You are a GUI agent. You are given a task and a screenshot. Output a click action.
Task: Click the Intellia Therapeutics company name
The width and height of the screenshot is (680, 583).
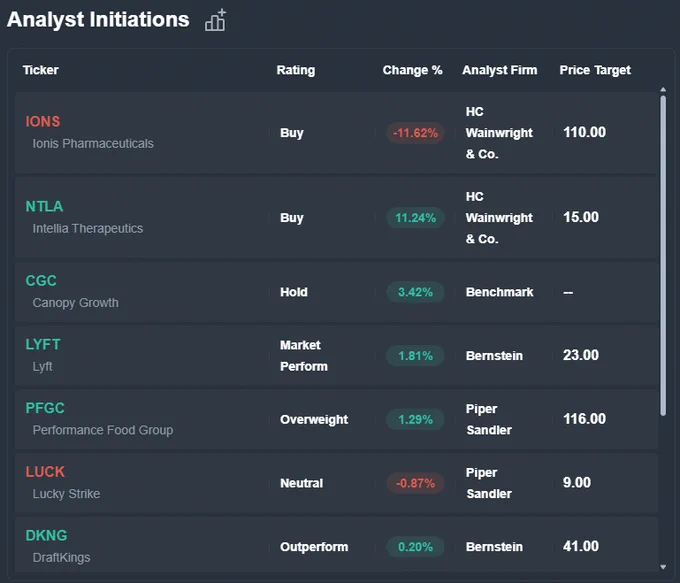click(x=88, y=229)
